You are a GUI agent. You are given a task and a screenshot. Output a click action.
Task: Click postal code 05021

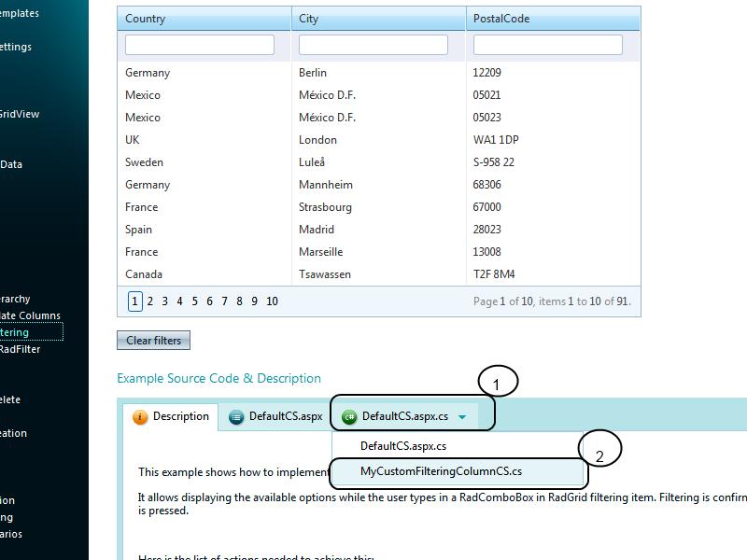coord(486,95)
